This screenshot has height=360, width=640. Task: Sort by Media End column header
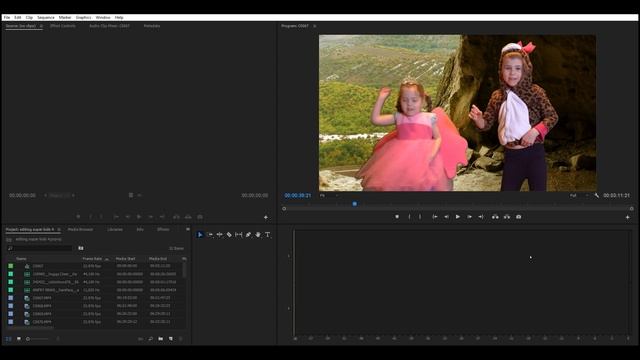(x=158, y=259)
